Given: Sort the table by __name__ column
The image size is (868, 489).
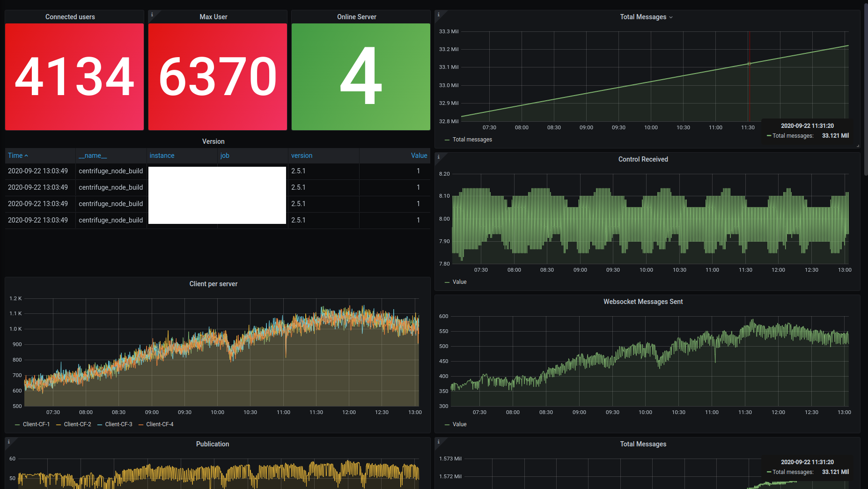Looking at the screenshot, I should pyautogui.click(x=93, y=155).
